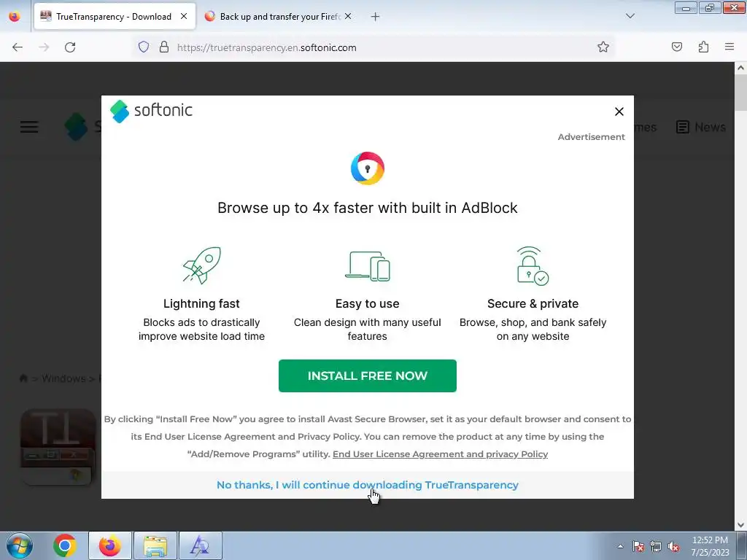Image resolution: width=747 pixels, height=560 pixels.
Task: Click the Lightning fast rocket icon
Action: [201, 265]
